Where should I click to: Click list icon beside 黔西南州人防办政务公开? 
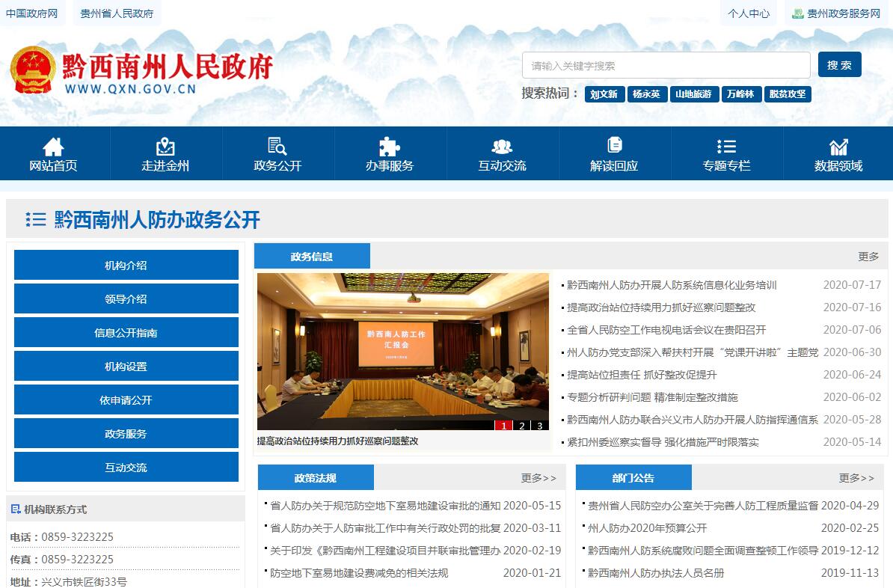click(x=36, y=219)
